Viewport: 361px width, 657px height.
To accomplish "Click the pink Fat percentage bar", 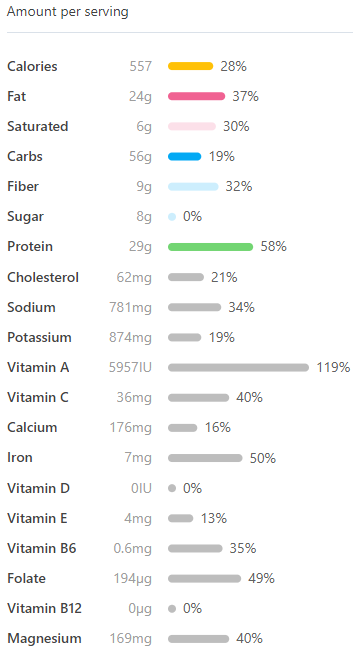I will click(x=196, y=96).
